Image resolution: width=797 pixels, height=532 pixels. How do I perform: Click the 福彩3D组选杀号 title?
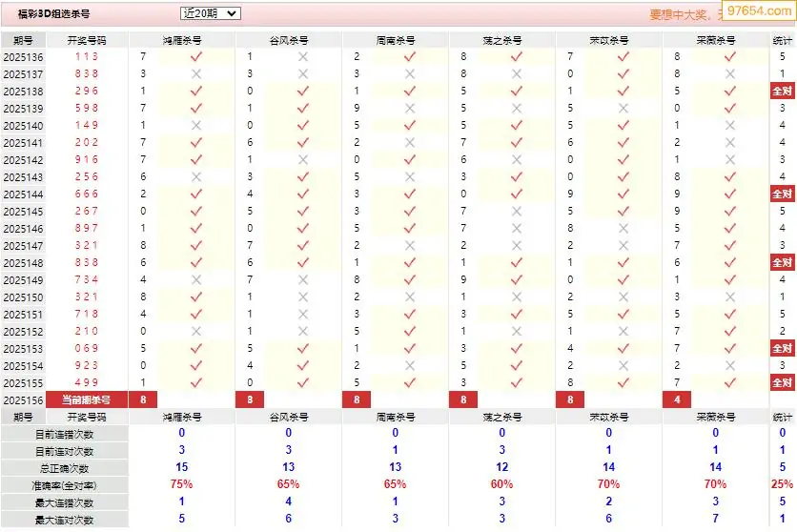54,14
